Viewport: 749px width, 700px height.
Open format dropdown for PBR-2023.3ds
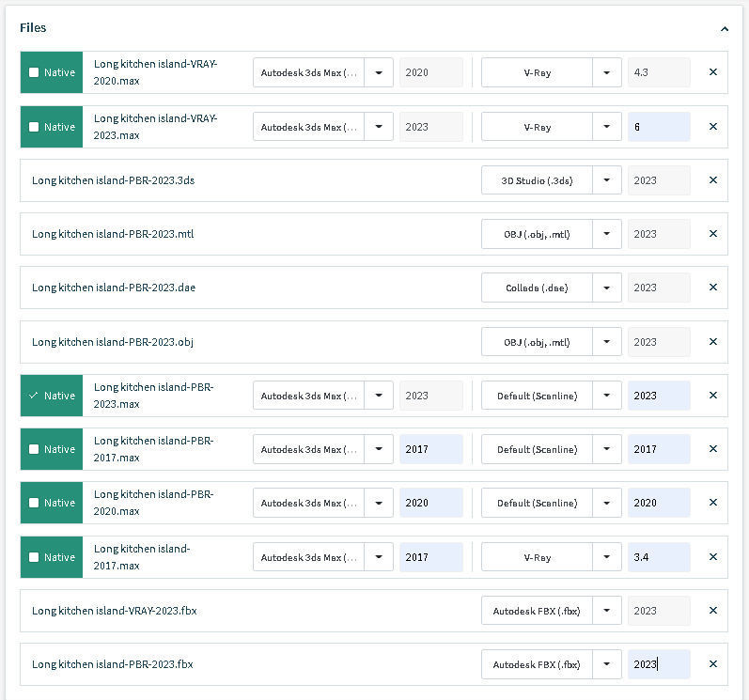click(x=607, y=180)
